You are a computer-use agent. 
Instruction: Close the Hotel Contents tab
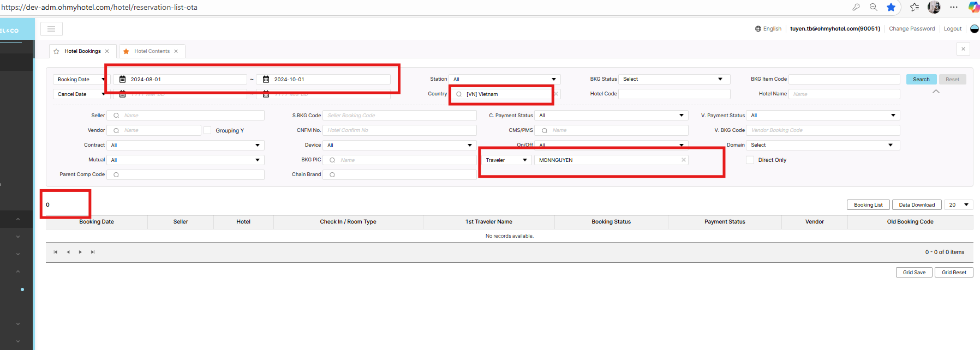(176, 51)
